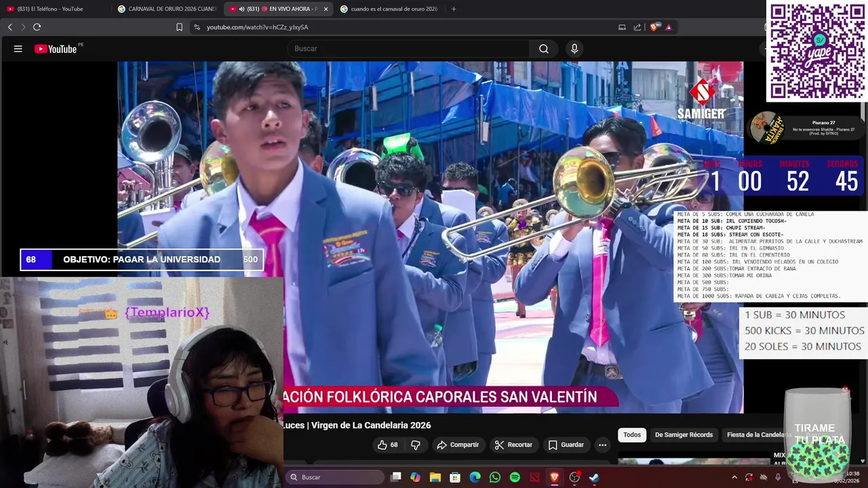
Task: Open Microsoft Edge from the taskbar
Action: [475, 477]
